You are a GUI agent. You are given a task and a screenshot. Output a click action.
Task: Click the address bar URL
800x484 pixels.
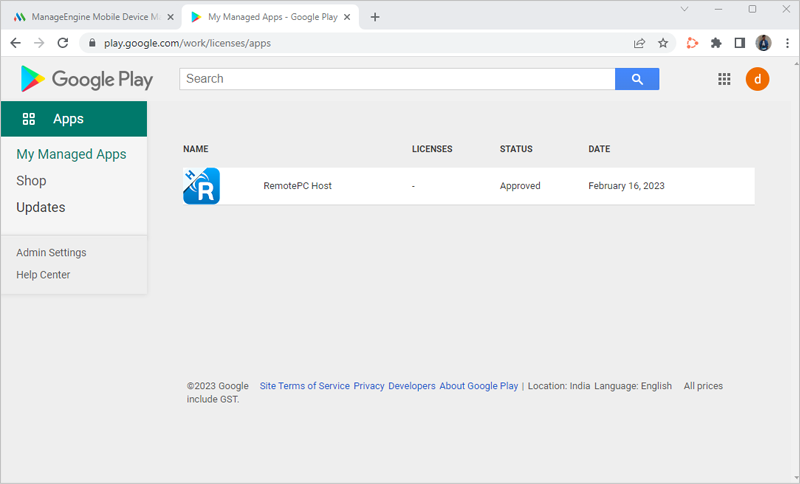tap(187, 43)
